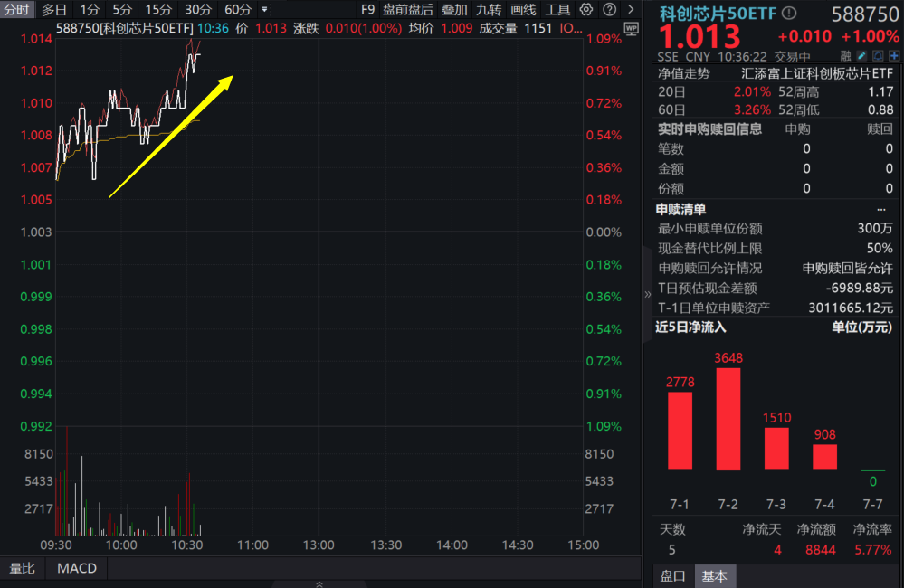The image size is (904, 588).
Task: Click the help question mark icon
Action: [609, 10]
